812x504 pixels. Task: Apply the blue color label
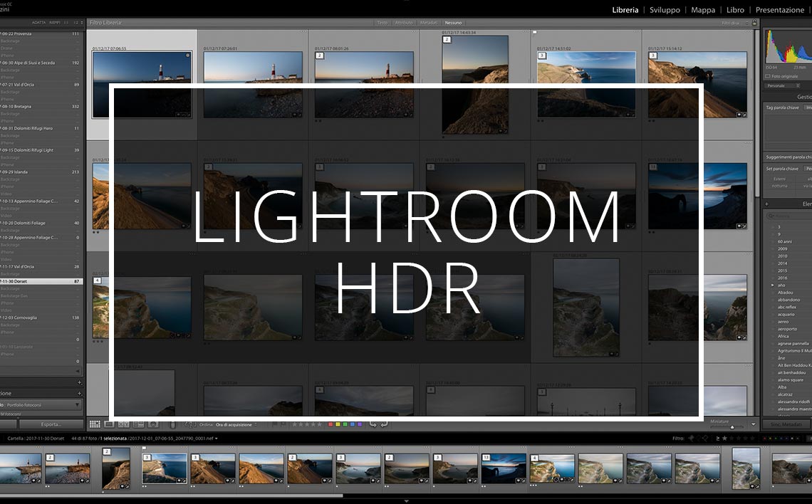(x=352, y=424)
